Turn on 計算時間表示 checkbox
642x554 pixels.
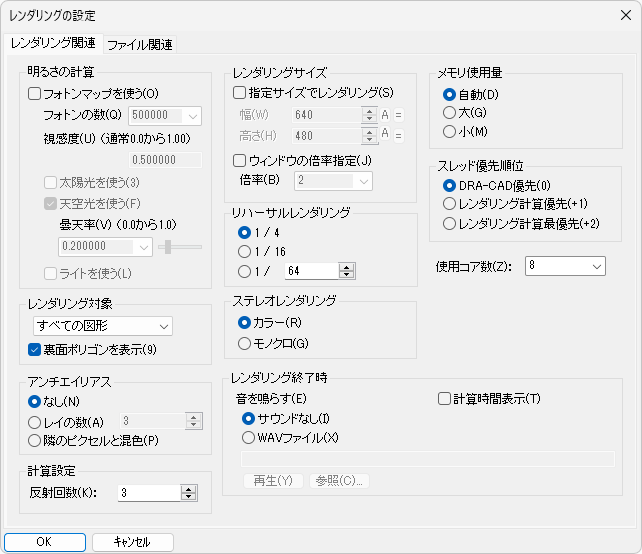[x=444, y=399]
